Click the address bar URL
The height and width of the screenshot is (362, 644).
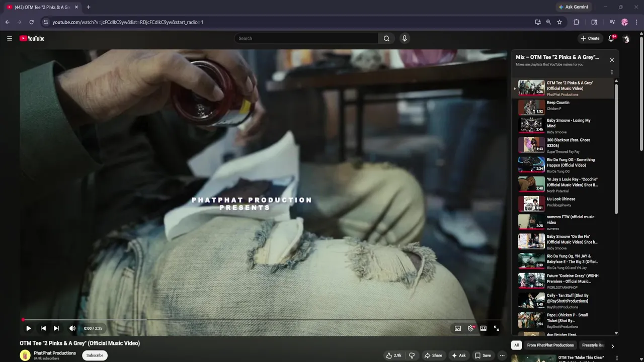(x=128, y=22)
